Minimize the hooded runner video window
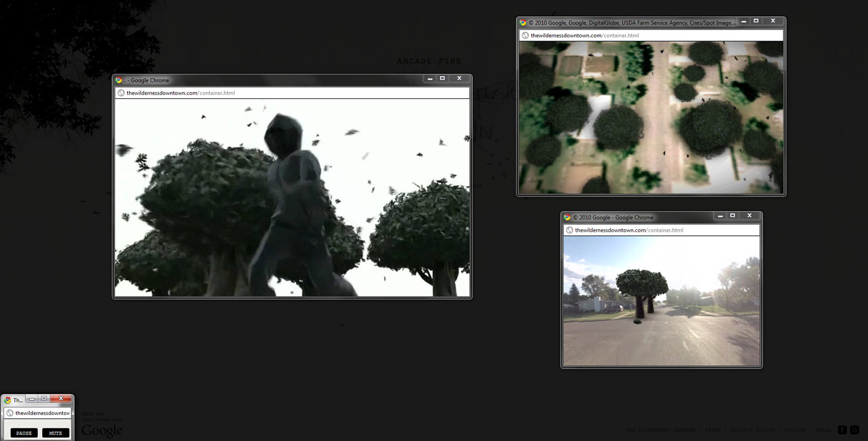The image size is (868, 441). [x=430, y=78]
